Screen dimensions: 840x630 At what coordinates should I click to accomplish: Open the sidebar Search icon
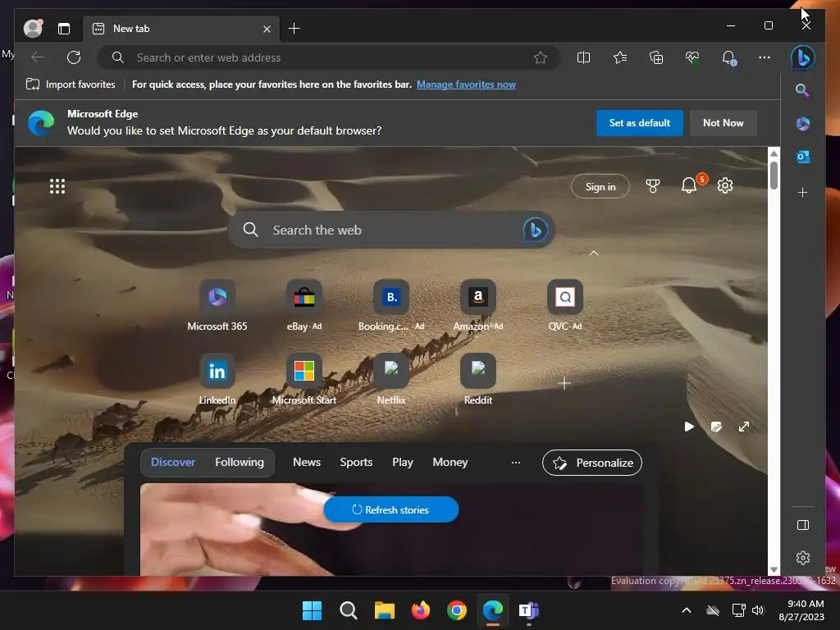tap(802, 90)
